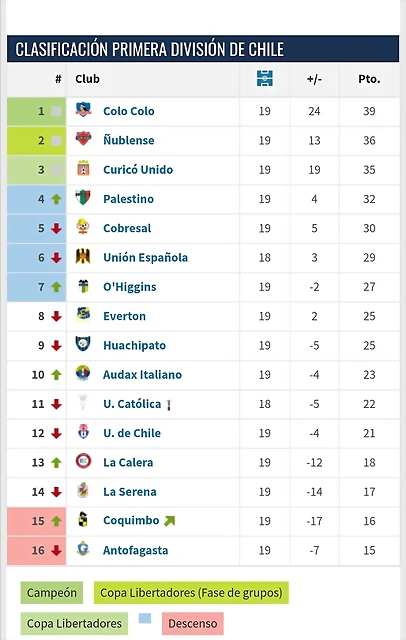Screen dimensions: 406x640
Task: Click the Ñublense club crest icon
Action: (83, 139)
